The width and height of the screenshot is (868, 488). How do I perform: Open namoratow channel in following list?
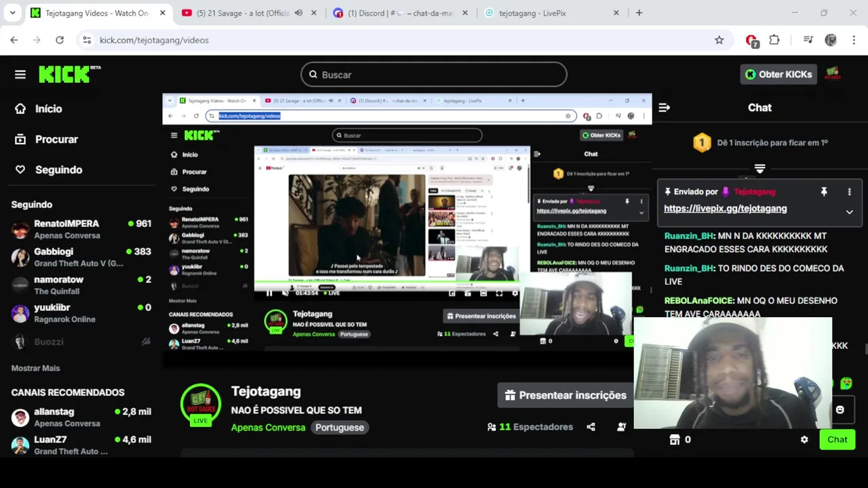point(81,285)
